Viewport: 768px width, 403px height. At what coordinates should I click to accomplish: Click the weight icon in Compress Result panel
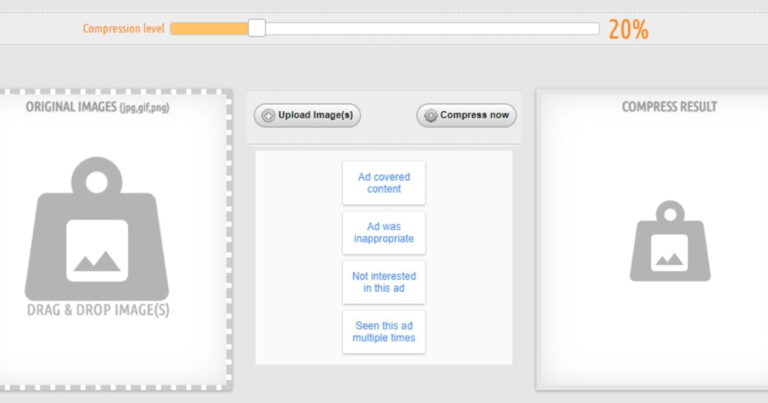tap(669, 241)
